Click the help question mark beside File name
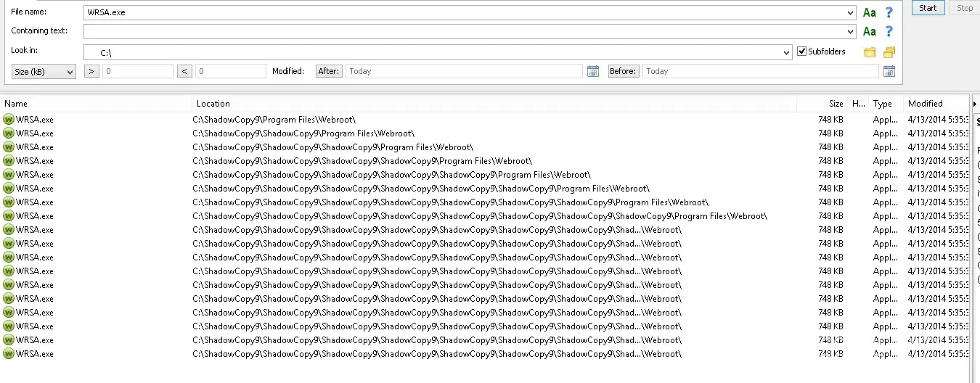 tap(889, 12)
